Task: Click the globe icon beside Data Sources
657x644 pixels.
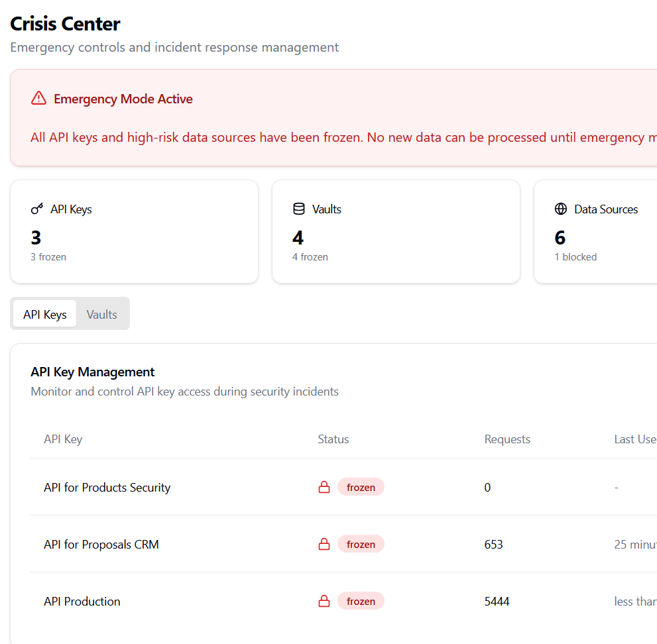Action: pyautogui.click(x=561, y=209)
